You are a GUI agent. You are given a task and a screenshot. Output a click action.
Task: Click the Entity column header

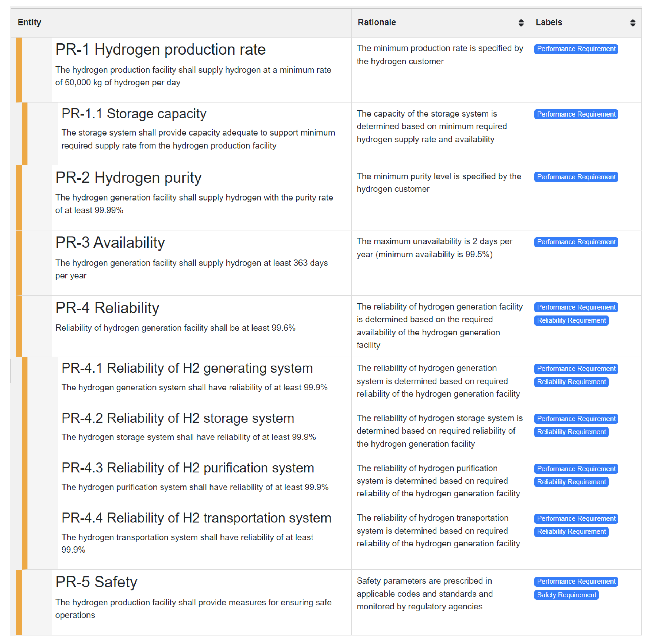tap(29, 23)
